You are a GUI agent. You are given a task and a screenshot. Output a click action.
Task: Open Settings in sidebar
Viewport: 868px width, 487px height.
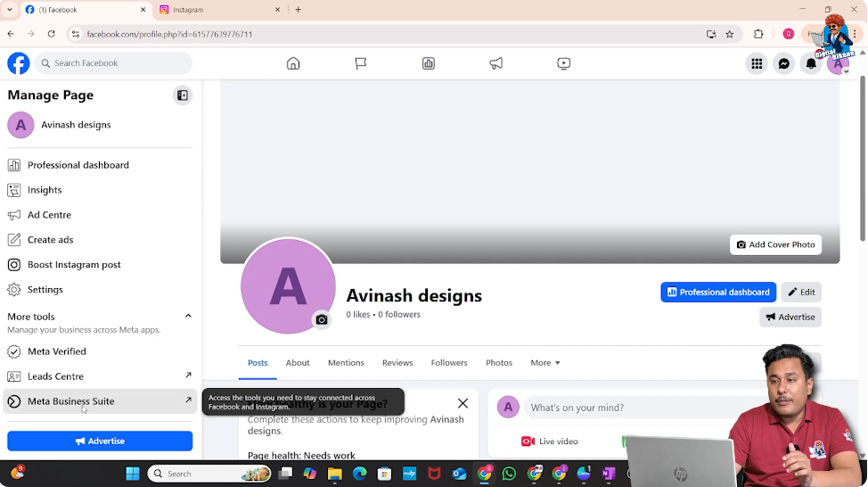(x=100, y=290)
